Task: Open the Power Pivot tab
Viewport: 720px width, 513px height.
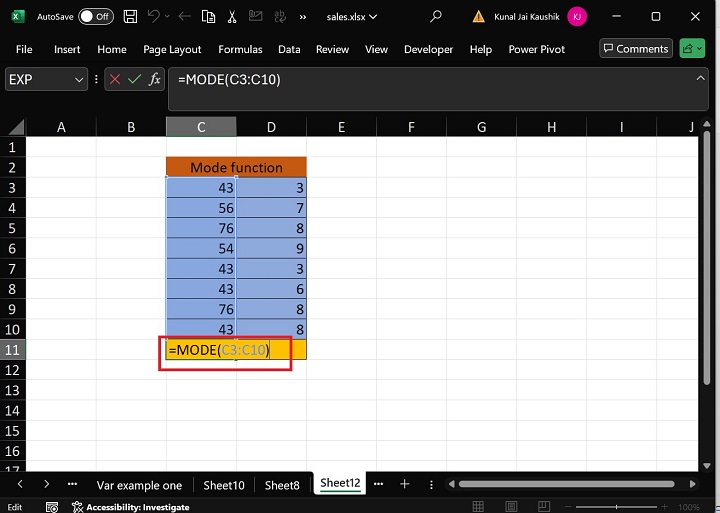Action: [x=536, y=49]
